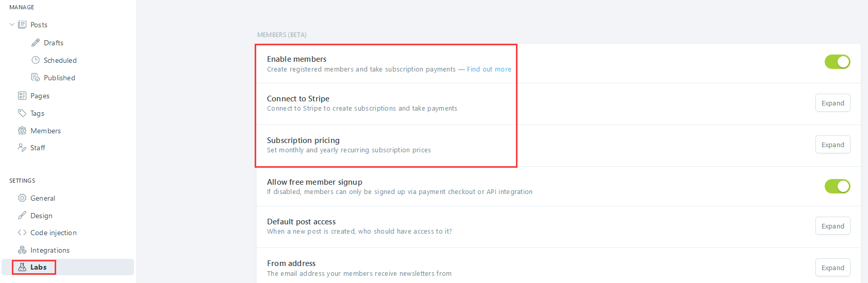Open the Find out more link
This screenshot has width=868, height=283.
(x=489, y=69)
